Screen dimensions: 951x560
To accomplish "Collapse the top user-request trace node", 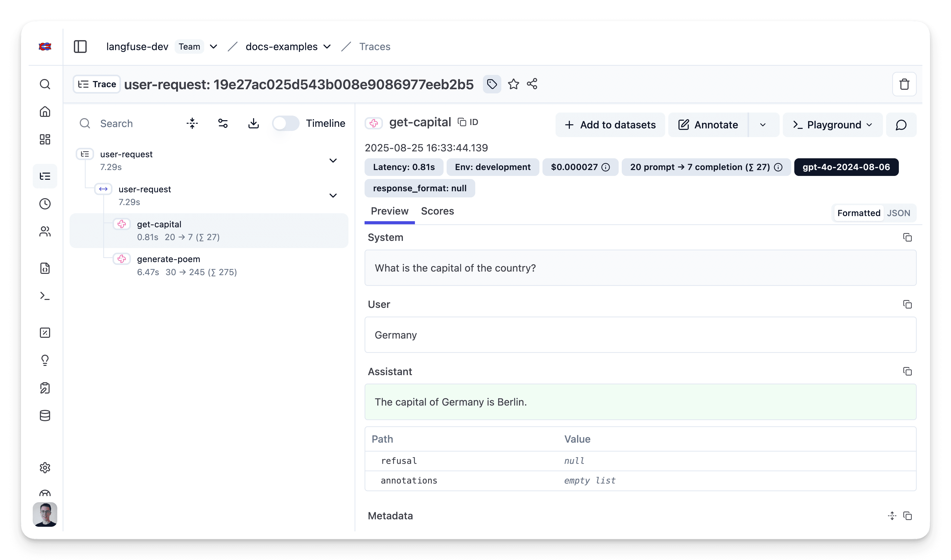I will pyautogui.click(x=333, y=160).
